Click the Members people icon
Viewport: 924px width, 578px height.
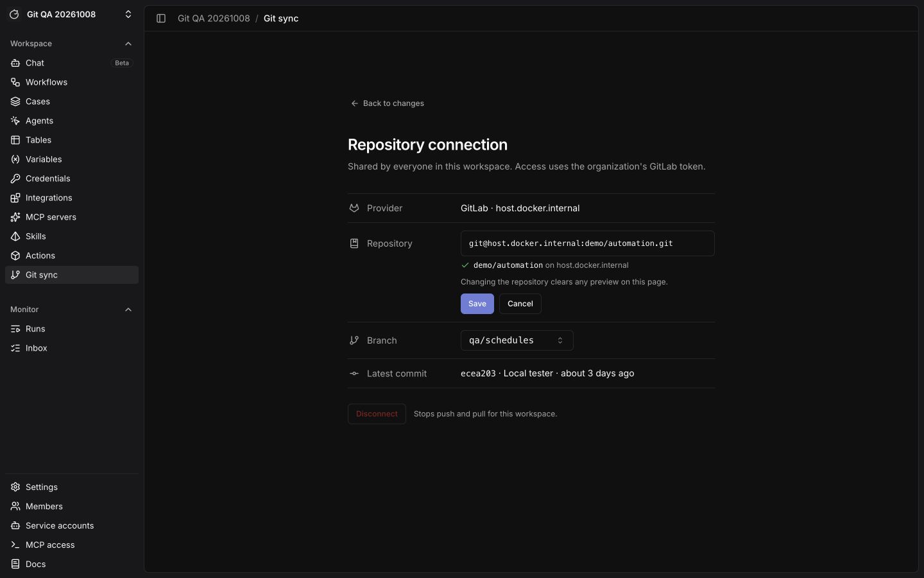pos(15,507)
